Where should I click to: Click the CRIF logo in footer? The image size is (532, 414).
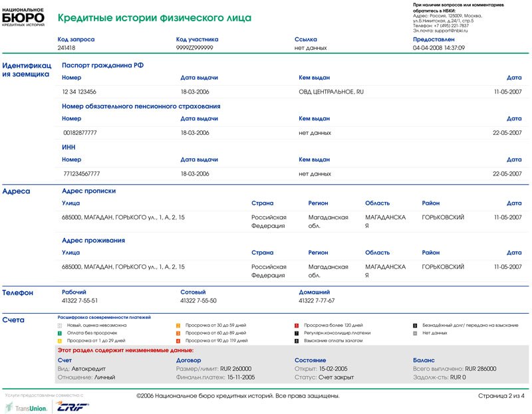(70, 407)
